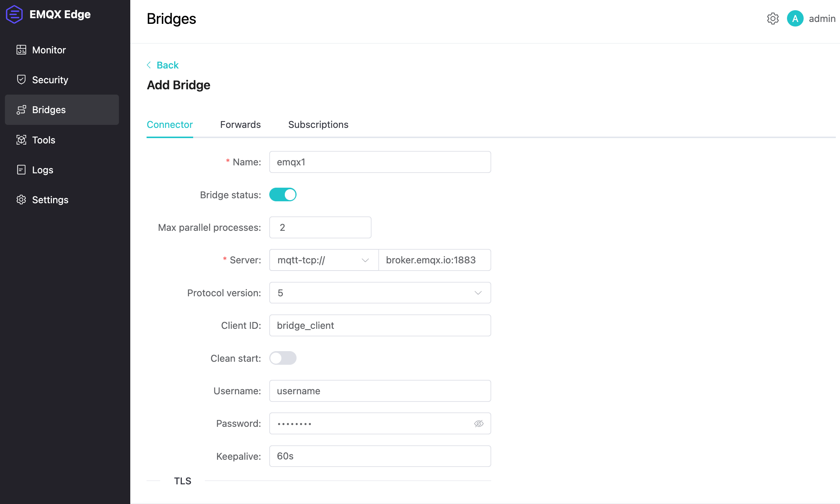The image size is (840, 504).
Task: Open Tools via its cube icon
Action: coord(21,140)
